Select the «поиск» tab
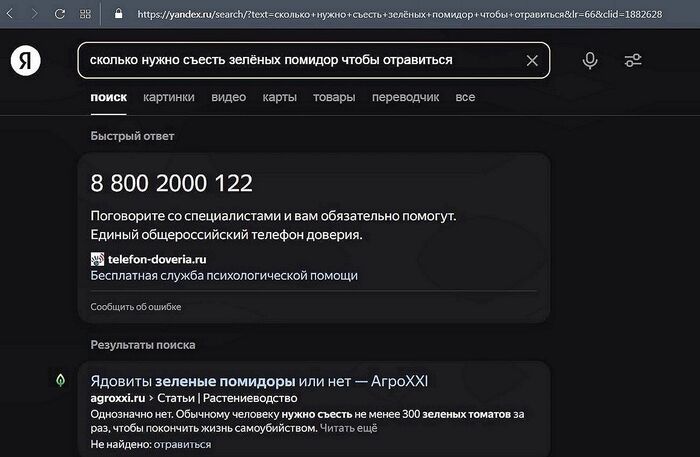Screen dimensions: 700x457 (x=108, y=97)
